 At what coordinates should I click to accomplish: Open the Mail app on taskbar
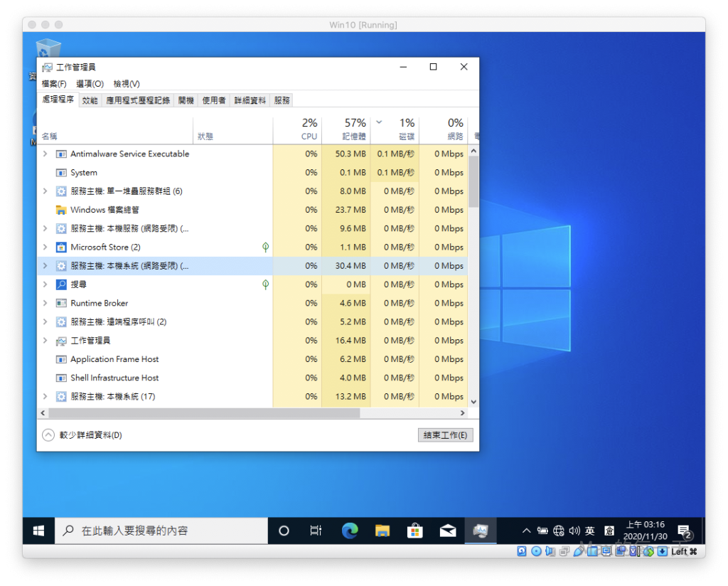[448, 531]
